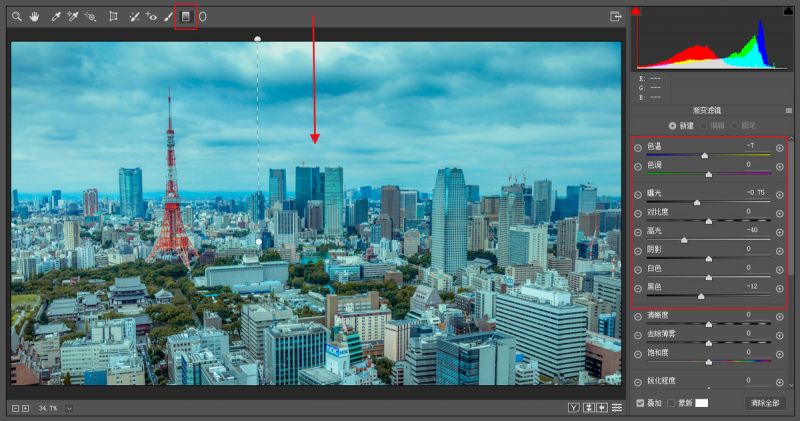Select the Zoom tool in toolbar
Viewport: 800px width, 421px height.
pyautogui.click(x=17, y=16)
